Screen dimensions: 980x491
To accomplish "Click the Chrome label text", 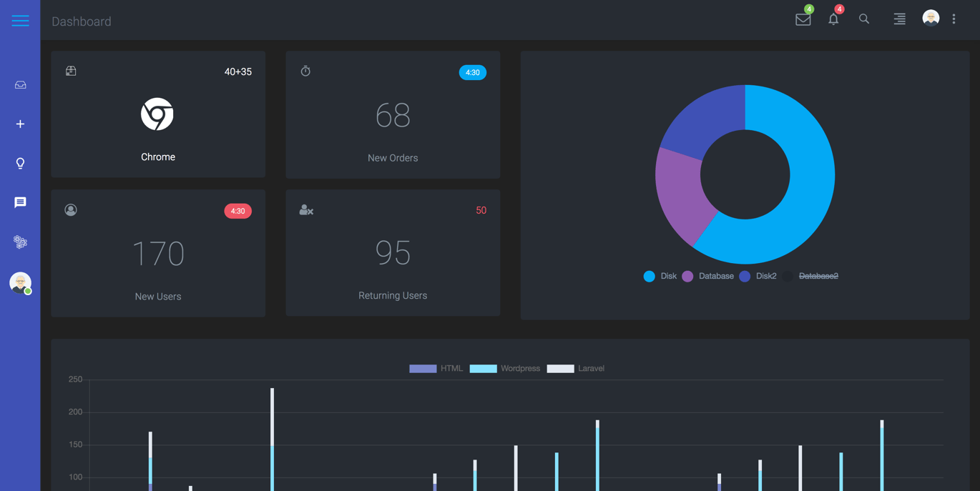I will coord(158,157).
